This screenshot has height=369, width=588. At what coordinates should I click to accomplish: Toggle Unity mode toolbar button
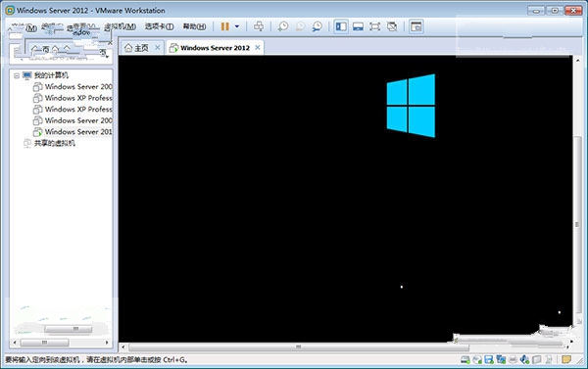coord(392,26)
